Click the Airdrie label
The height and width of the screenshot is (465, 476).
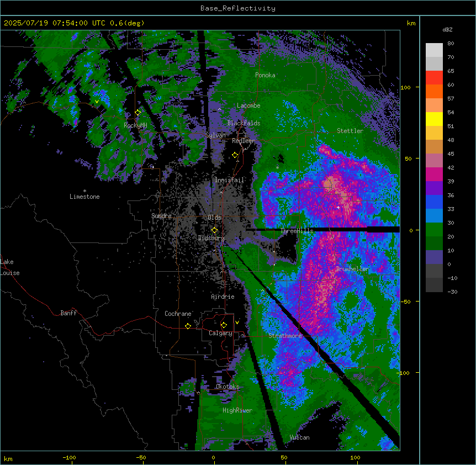click(223, 297)
